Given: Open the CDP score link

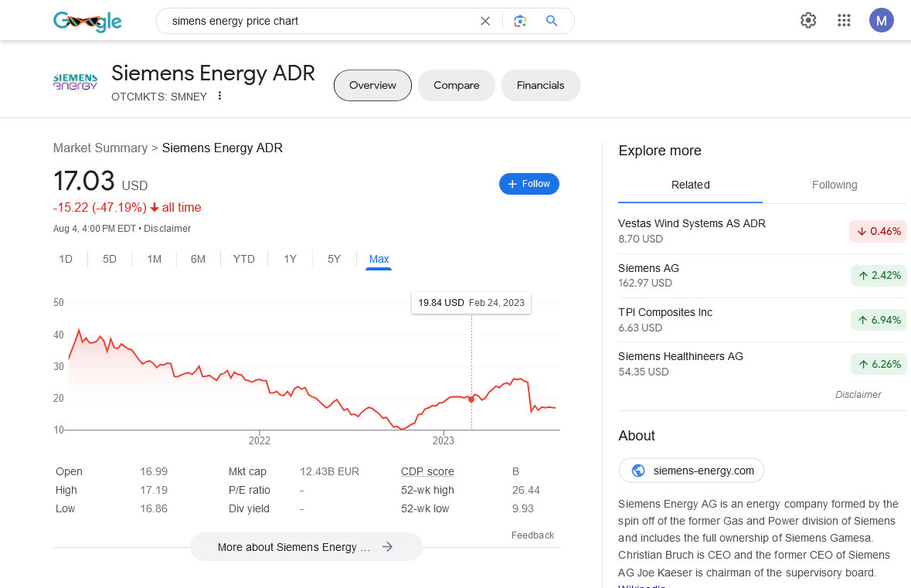Looking at the screenshot, I should click(x=427, y=471).
